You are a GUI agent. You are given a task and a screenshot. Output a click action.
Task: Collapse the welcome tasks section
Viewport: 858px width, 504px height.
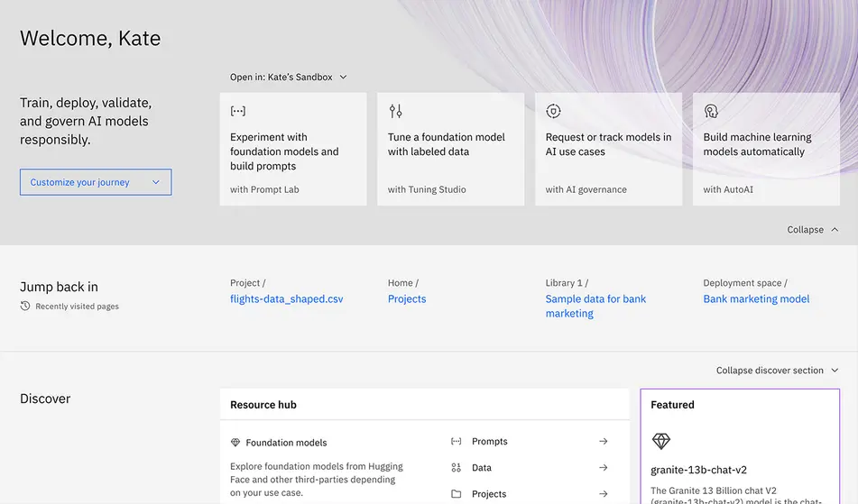[813, 230]
